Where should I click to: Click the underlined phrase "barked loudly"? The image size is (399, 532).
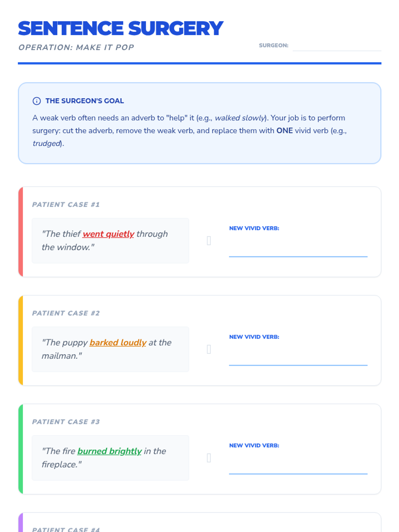pos(118,343)
